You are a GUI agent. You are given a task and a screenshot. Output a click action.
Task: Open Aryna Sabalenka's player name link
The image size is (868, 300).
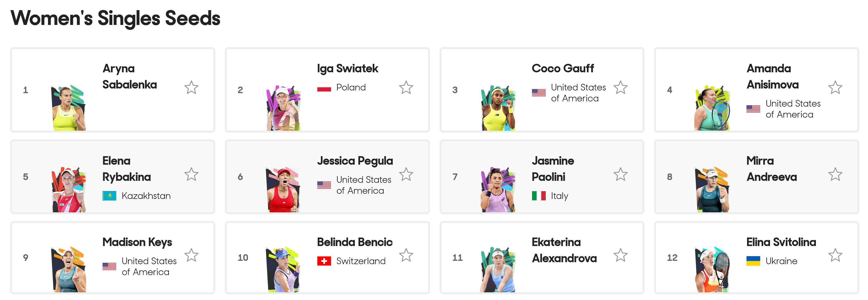point(129,76)
